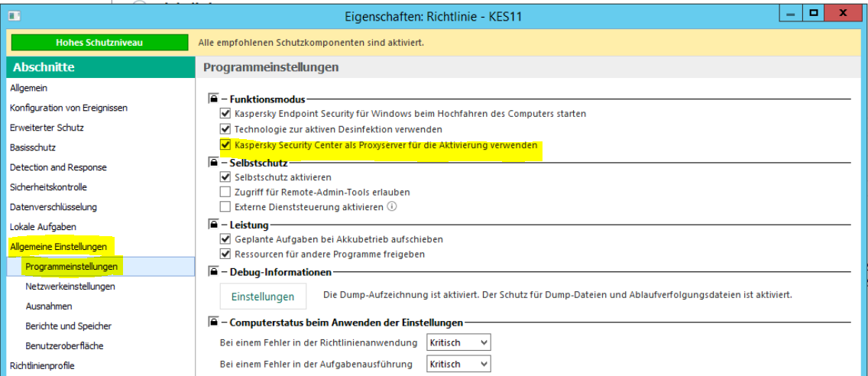Click 'Bei einem Fehler in der Aufgabenausführung' label
Viewport: 868px width, 376px height.
point(316,365)
